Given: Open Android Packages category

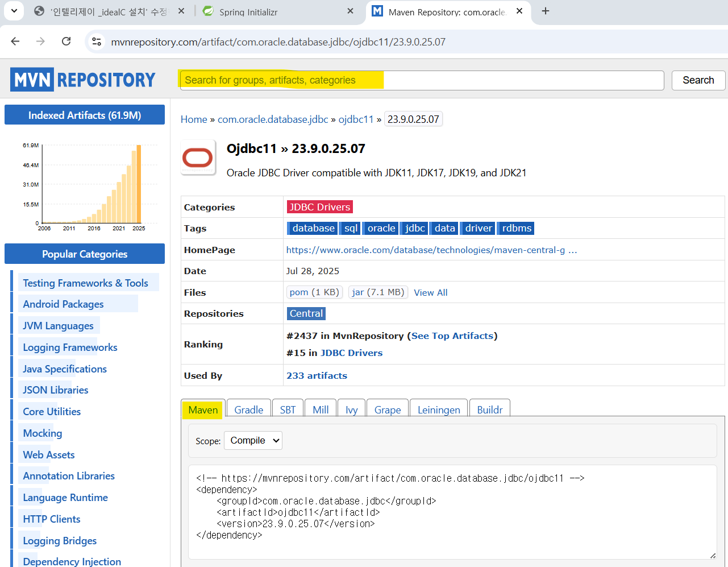Looking at the screenshot, I should tap(63, 304).
